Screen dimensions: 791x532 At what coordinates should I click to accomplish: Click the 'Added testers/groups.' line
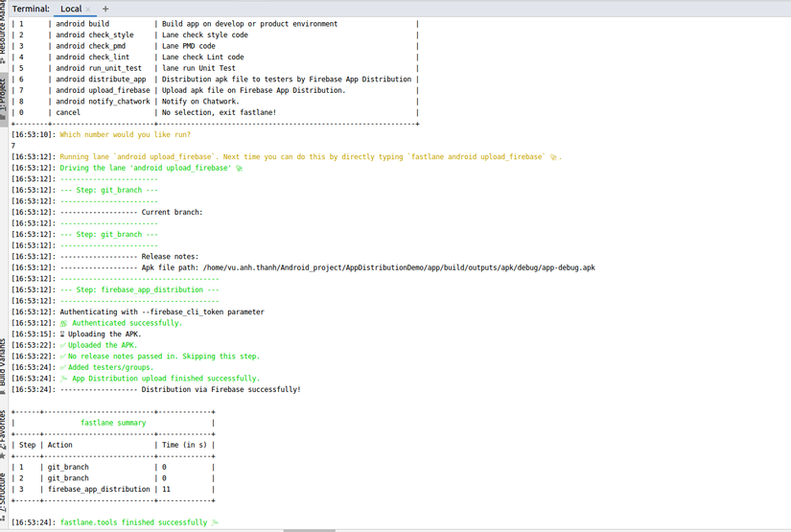pos(106,368)
